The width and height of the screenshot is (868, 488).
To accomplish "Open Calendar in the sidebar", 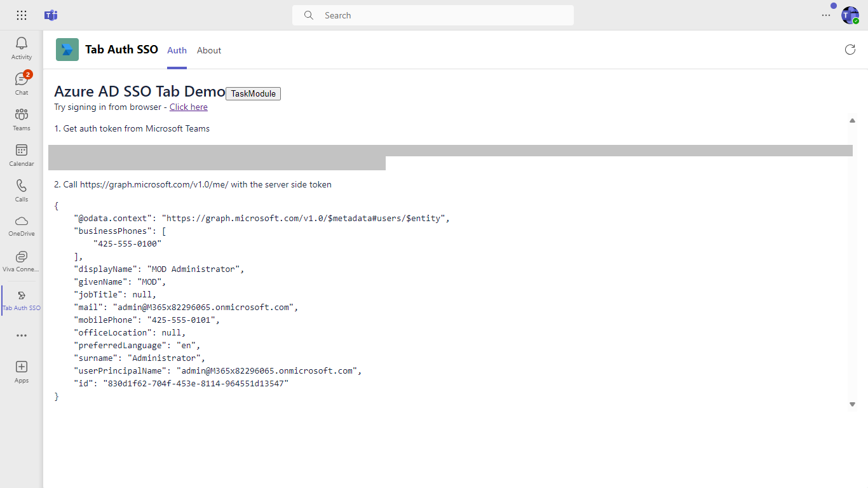I will tap(22, 155).
